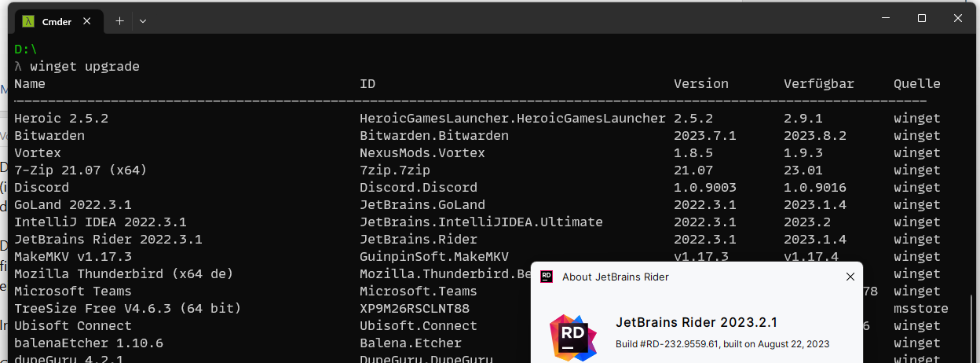Viewport: 980px width, 363px height.
Task: Click the Discord.Discord ID
Action: (419, 188)
